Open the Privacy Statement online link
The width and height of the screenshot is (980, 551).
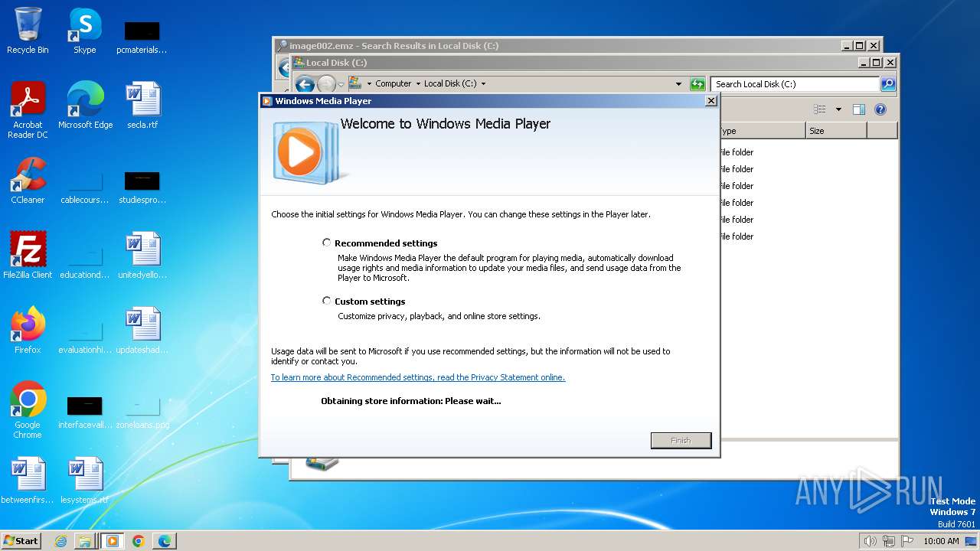tap(418, 377)
